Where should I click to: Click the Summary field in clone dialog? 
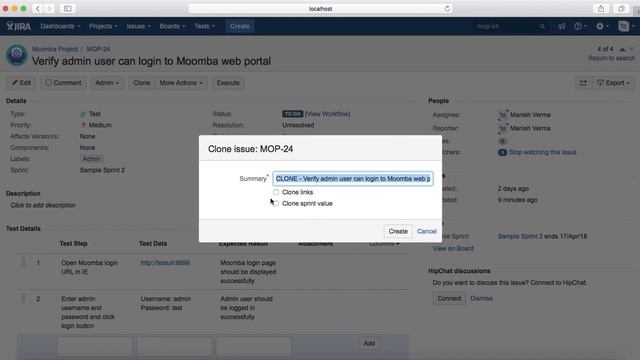click(x=353, y=179)
